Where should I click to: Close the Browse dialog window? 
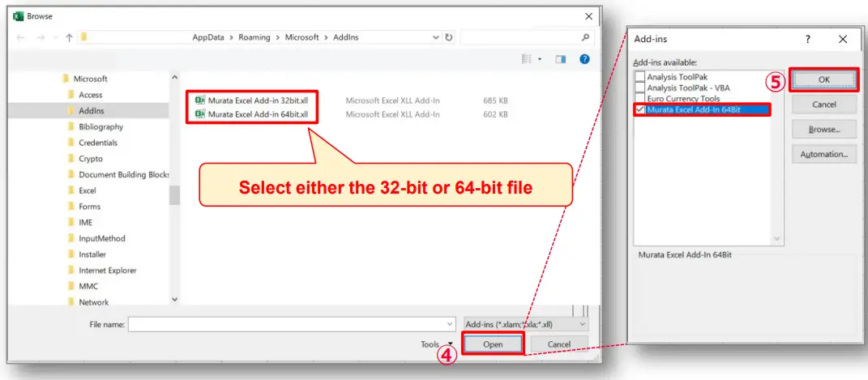[588, 16]
